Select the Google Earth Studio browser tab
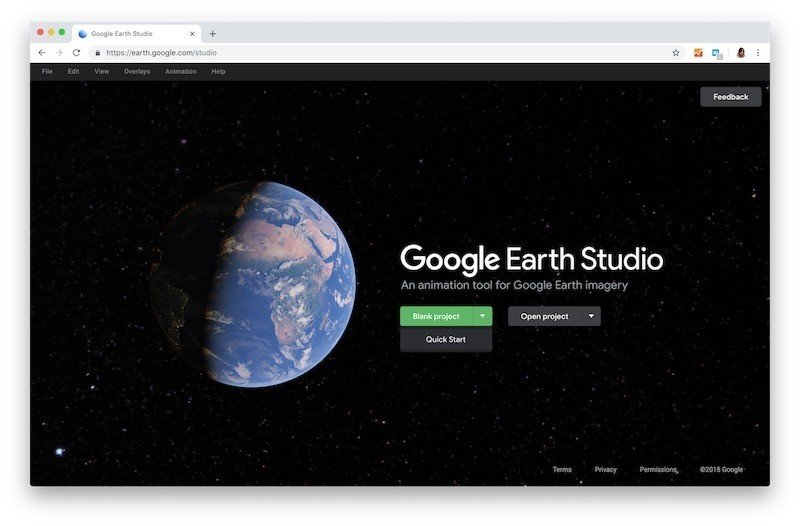Image resolution: width=800 pixels, height=526 pixels. [x=136, y=34]
